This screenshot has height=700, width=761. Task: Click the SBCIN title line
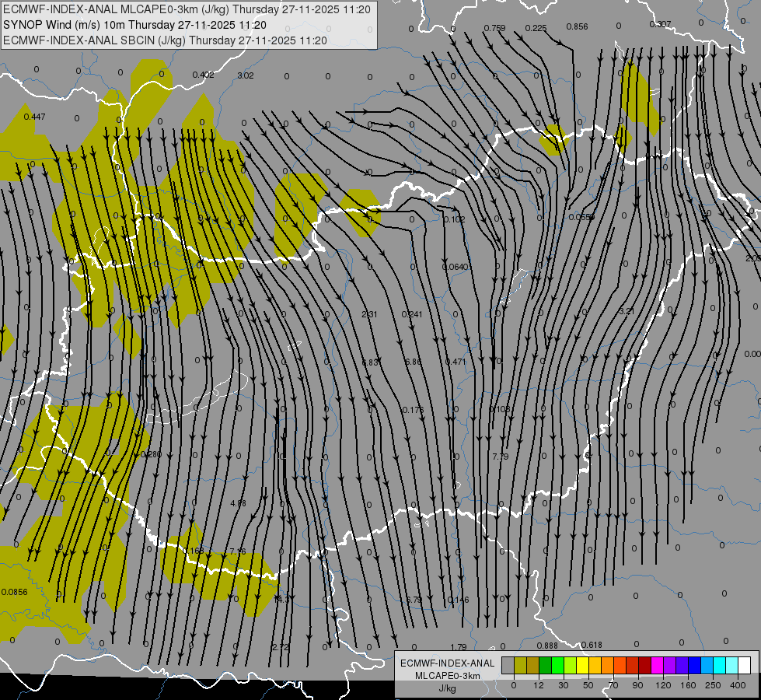coord(165,40)
